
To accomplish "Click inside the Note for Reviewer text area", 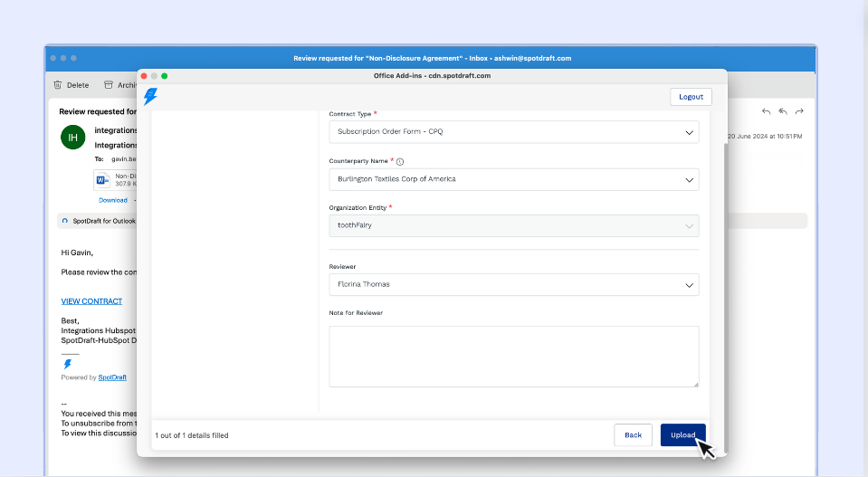I will (513, 357).
